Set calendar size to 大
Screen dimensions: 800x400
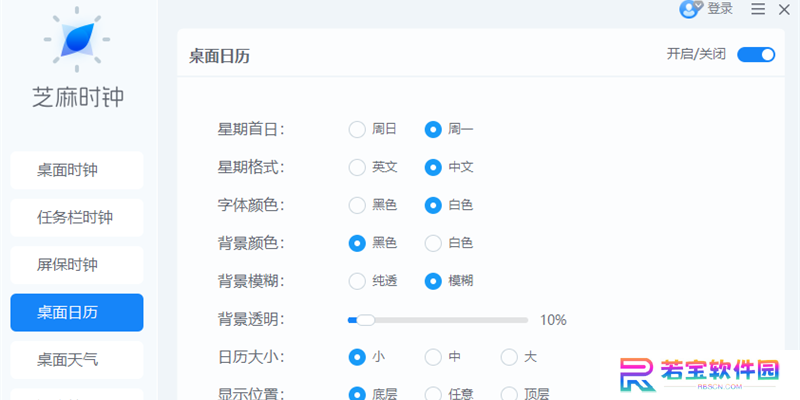tap(509, 357)
